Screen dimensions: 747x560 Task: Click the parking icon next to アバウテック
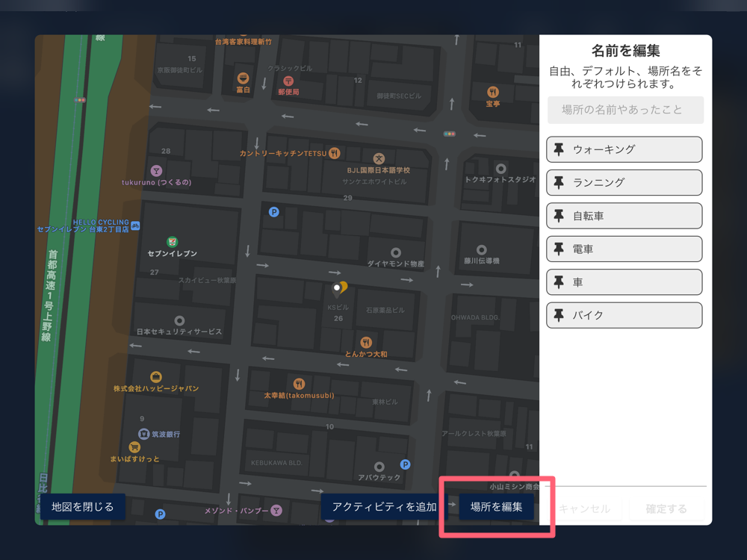(405, 464)
